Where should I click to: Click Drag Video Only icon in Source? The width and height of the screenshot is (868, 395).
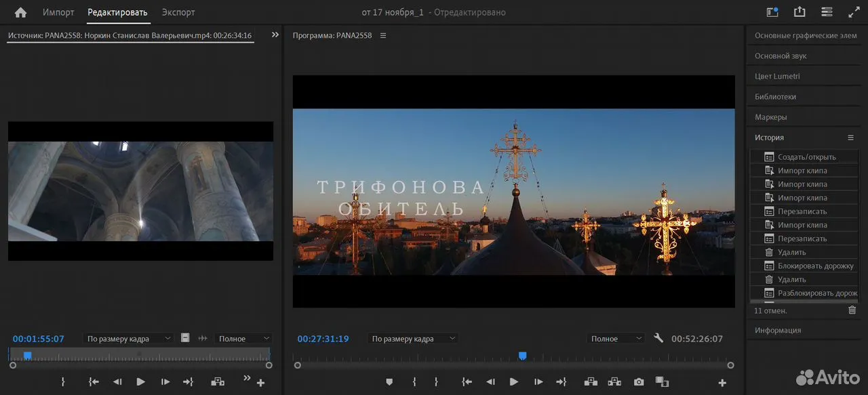[185, 338]
